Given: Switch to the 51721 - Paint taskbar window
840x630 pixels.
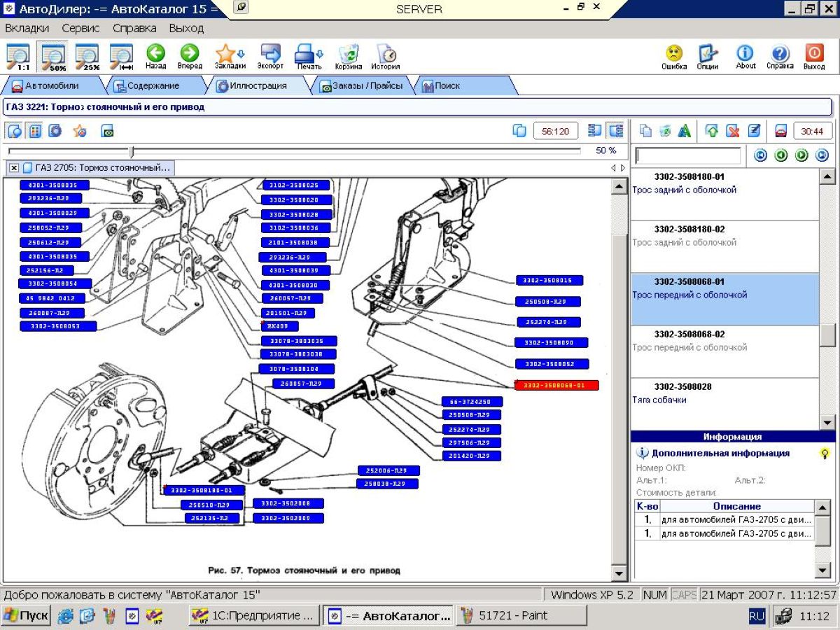Looking at the screenshot, I should click(x=521, y=616).
